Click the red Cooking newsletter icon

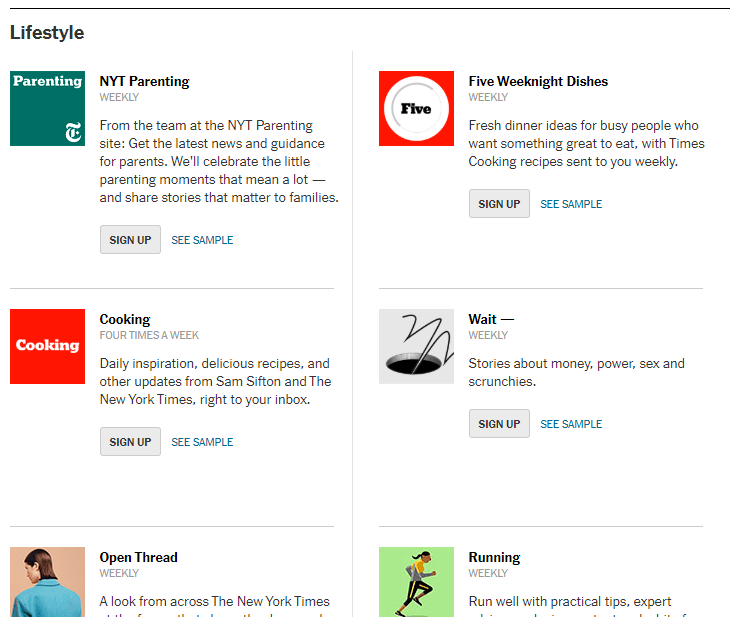(x=47, y=346)
